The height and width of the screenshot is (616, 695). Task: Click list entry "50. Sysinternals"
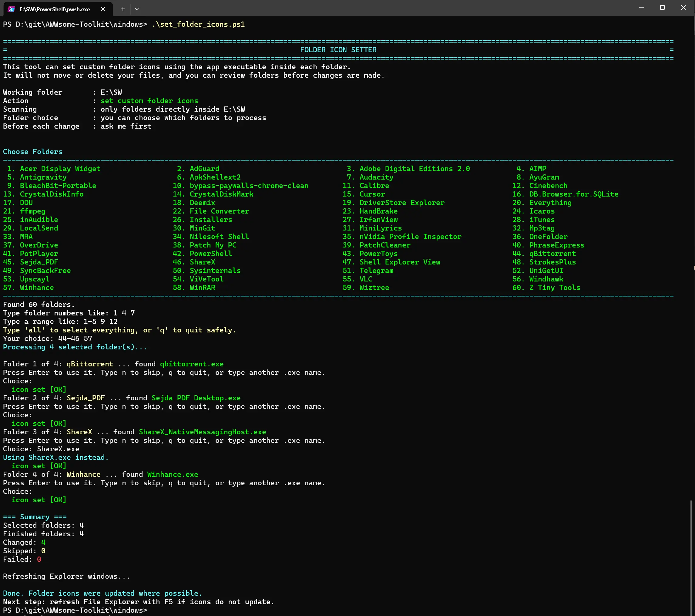[x=207, y=271]
